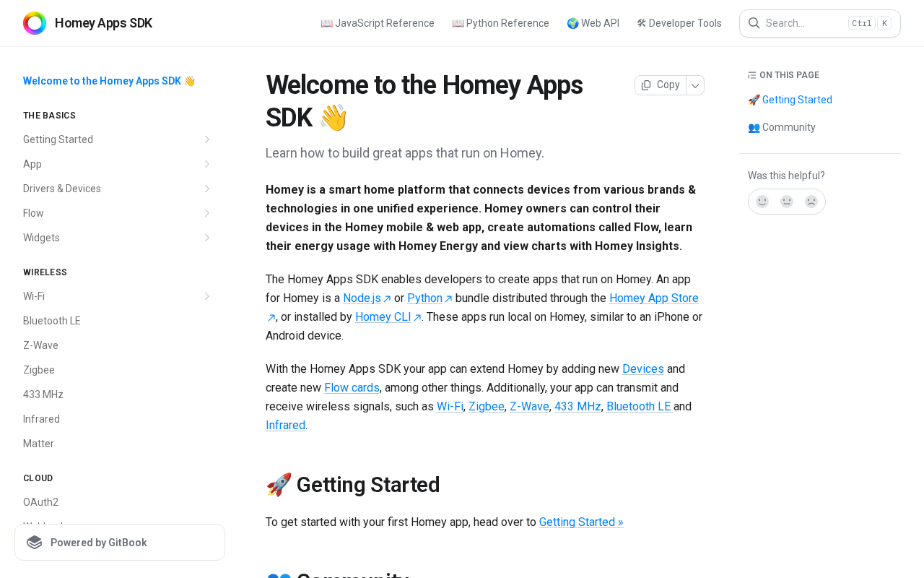Screen dimensions: 924x578
Task: Open Matter in the sidebar
Action: [38, 444]
